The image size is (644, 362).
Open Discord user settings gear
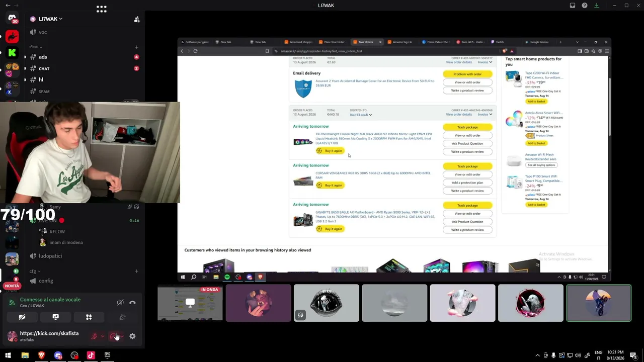[x=132, y=336]
